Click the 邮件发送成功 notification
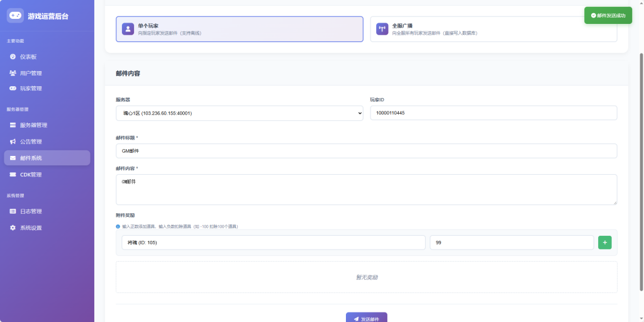644x322 pixels. click(x=608, y=16)
